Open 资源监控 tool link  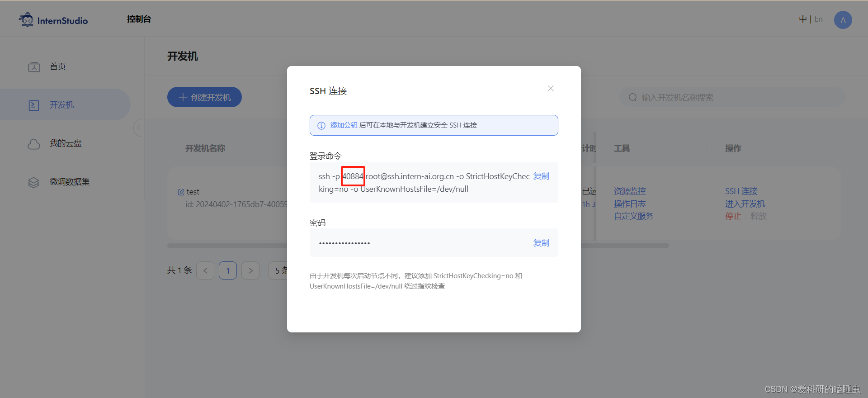(630, 191)
